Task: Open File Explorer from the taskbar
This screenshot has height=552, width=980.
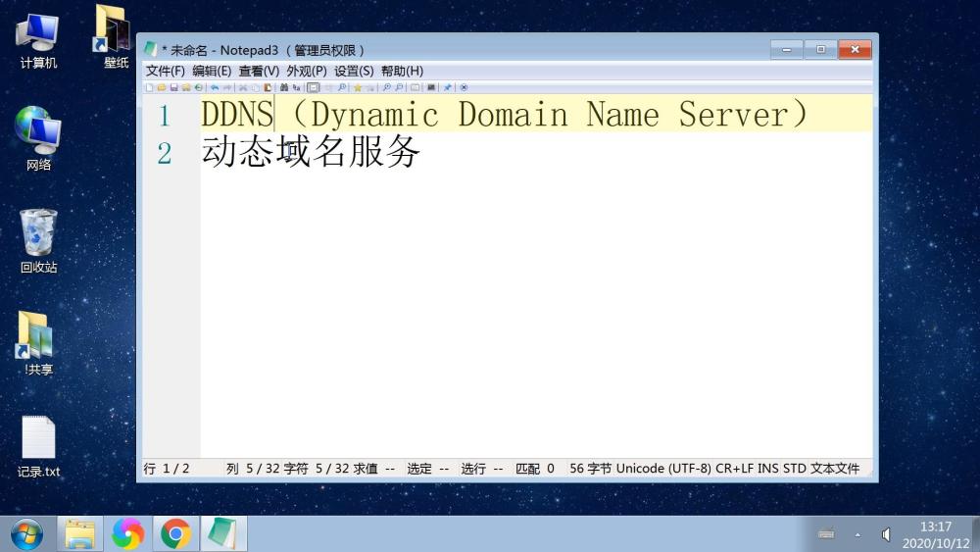Action: click(80, 534)
